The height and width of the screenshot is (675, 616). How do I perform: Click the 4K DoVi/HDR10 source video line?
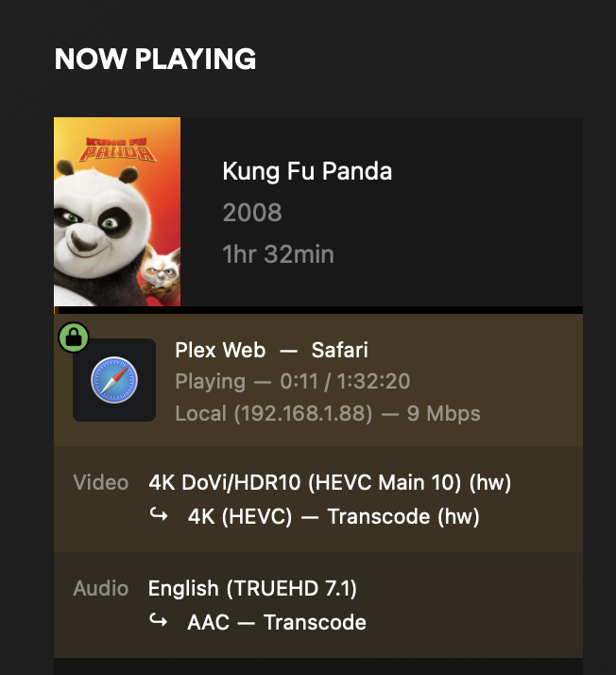330,483
